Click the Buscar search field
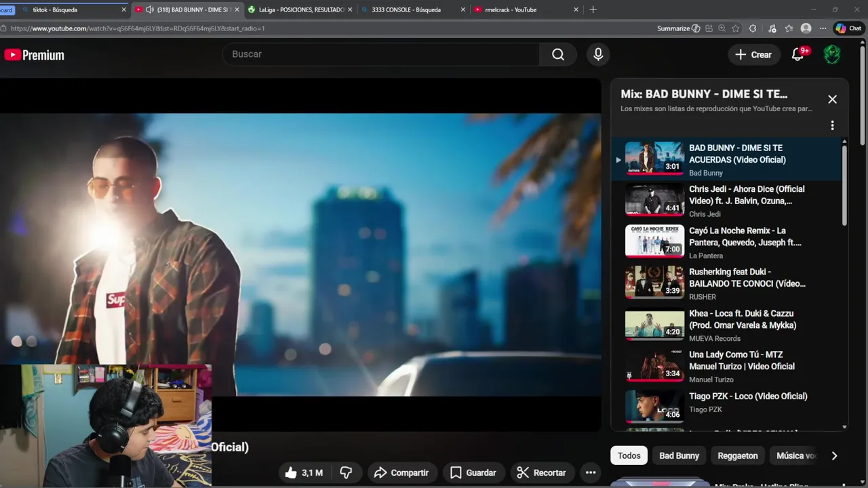 click(x=381, y=54)
